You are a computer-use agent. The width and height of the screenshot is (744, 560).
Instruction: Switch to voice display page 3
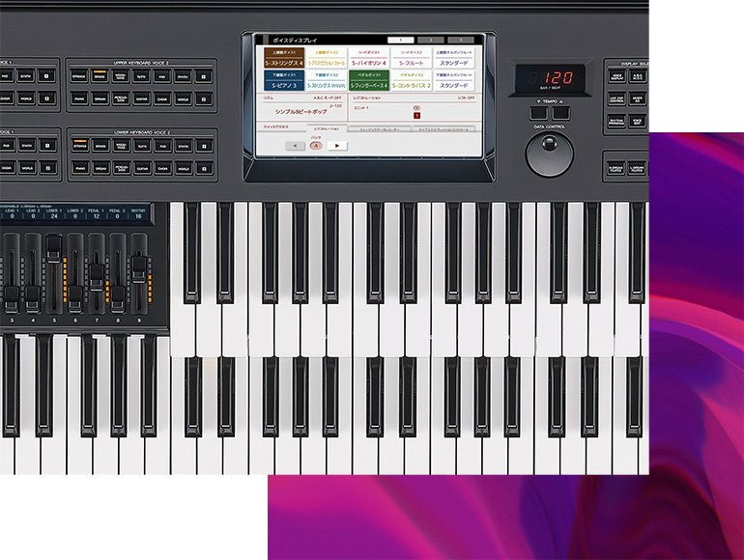pos(460,41)
